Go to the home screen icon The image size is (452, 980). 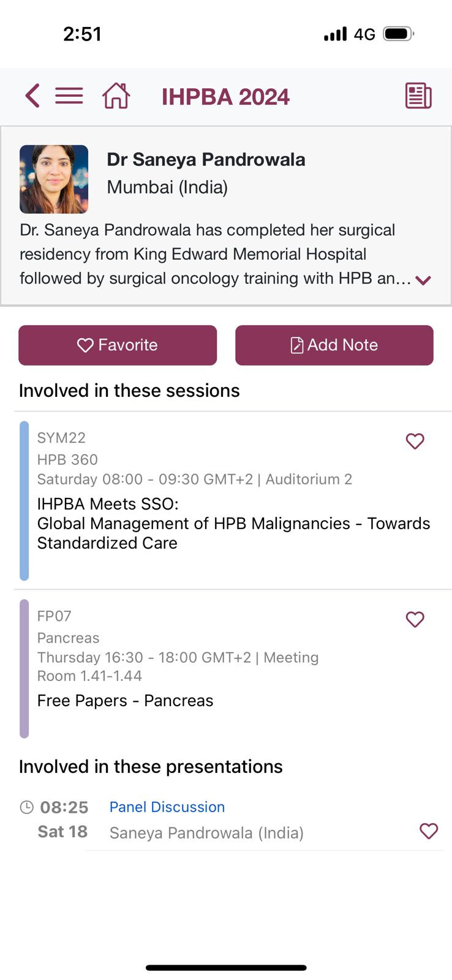[116, 96]
